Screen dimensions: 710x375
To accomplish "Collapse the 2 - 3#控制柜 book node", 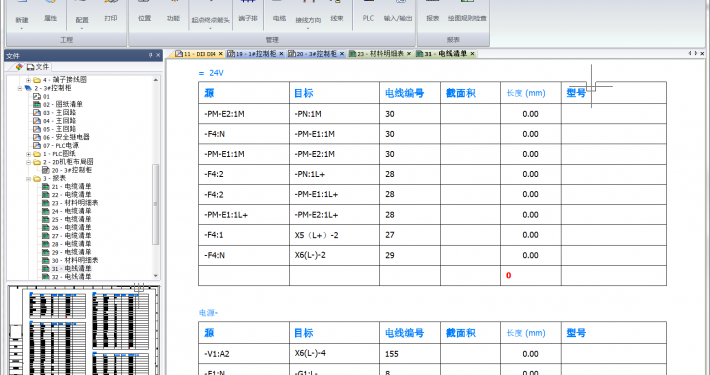I will coord(20,88).
